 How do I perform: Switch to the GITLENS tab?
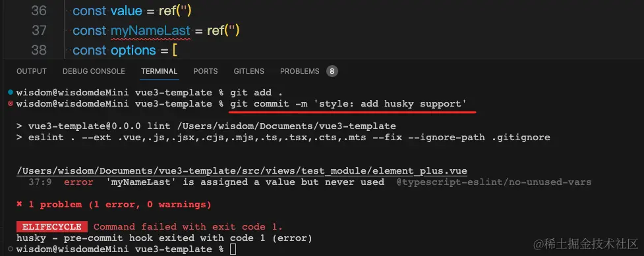249,71
